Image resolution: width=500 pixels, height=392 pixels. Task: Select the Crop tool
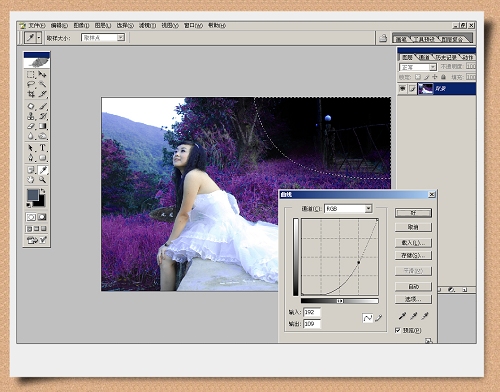point(31,94)
